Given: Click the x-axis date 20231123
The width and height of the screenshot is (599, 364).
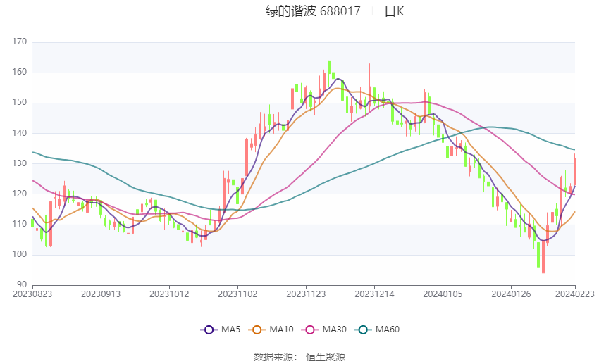Looking at the screenshot, I should point(306,294).
